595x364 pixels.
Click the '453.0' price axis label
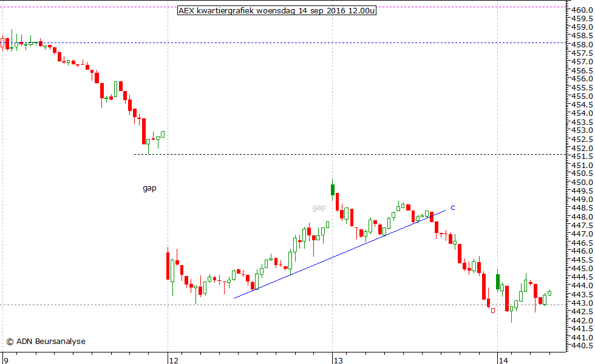(582, 130)
